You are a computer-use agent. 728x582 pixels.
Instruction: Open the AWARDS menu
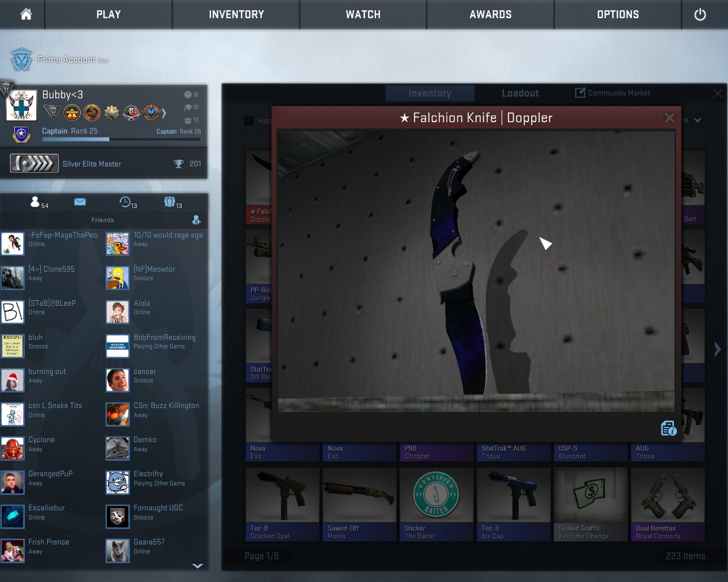(491, 14)
